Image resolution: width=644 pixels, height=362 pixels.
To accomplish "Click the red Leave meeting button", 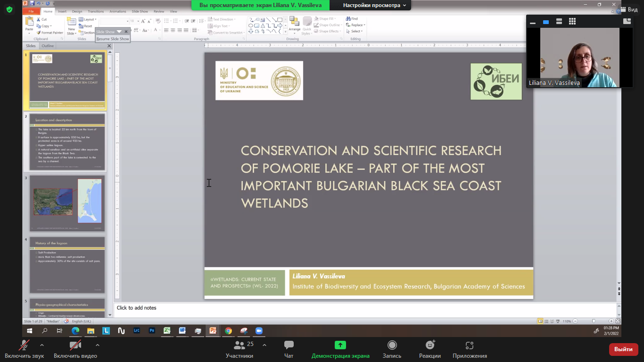I will 623,349.
